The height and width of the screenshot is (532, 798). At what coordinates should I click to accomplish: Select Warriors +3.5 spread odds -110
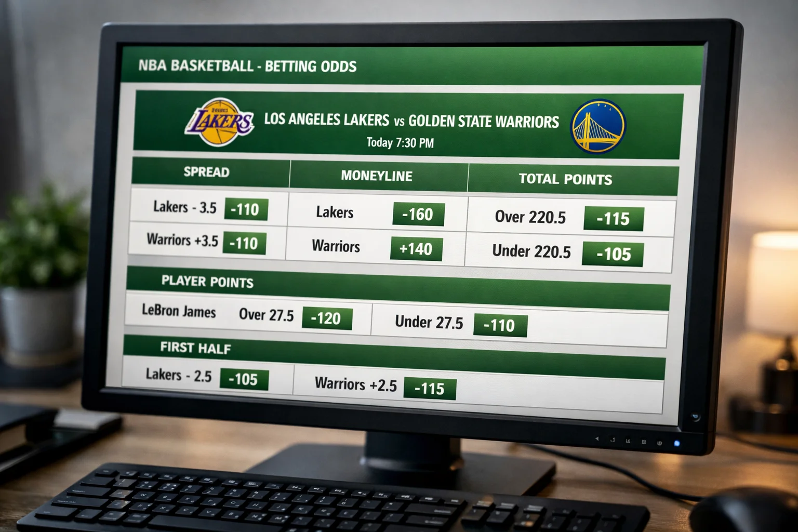[x=244, y=243]
